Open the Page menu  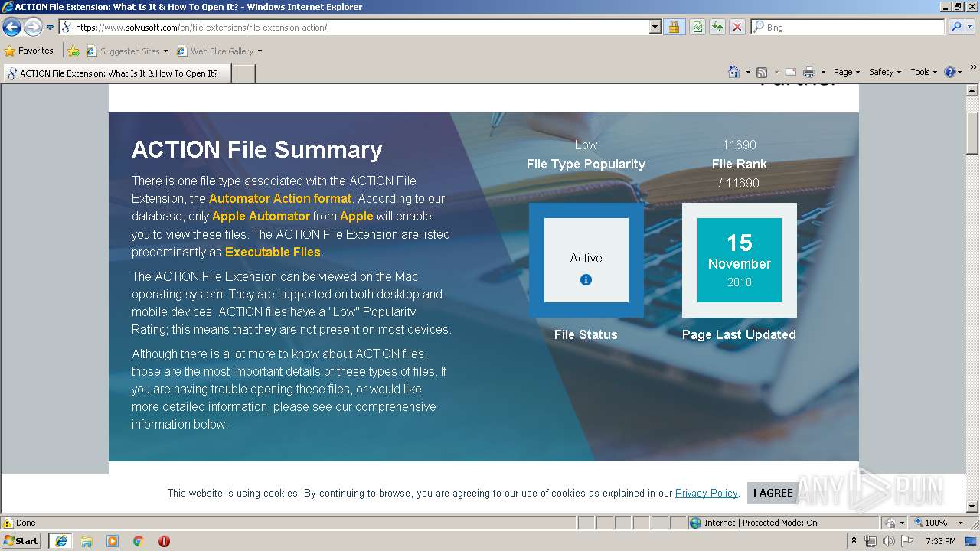click(847, 72)
